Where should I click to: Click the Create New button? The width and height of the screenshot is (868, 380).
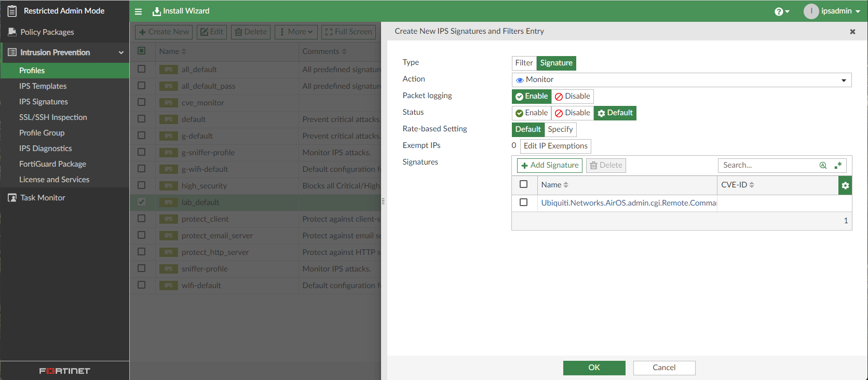pyautogui.click(x=164, y=32)
